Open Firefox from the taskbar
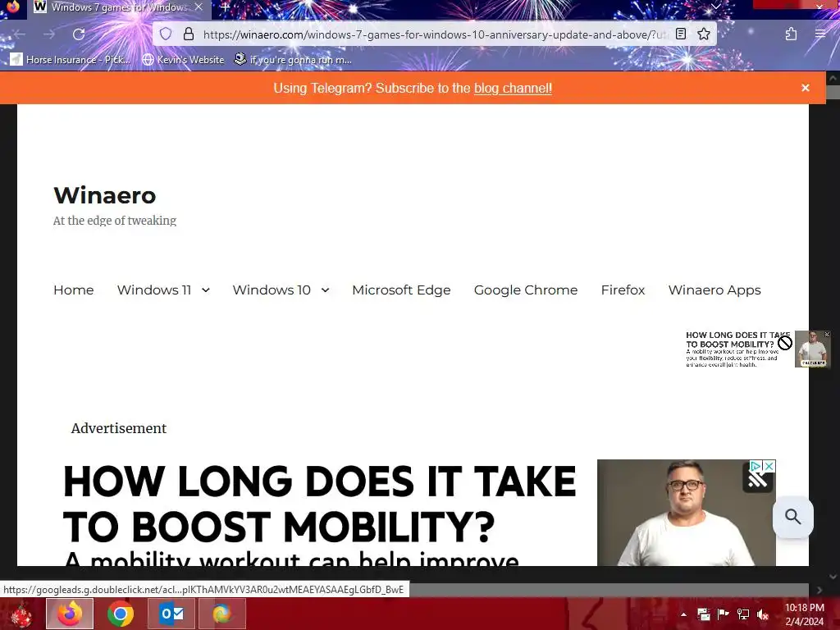Viewport: 840px width, 630px height. 70,614
